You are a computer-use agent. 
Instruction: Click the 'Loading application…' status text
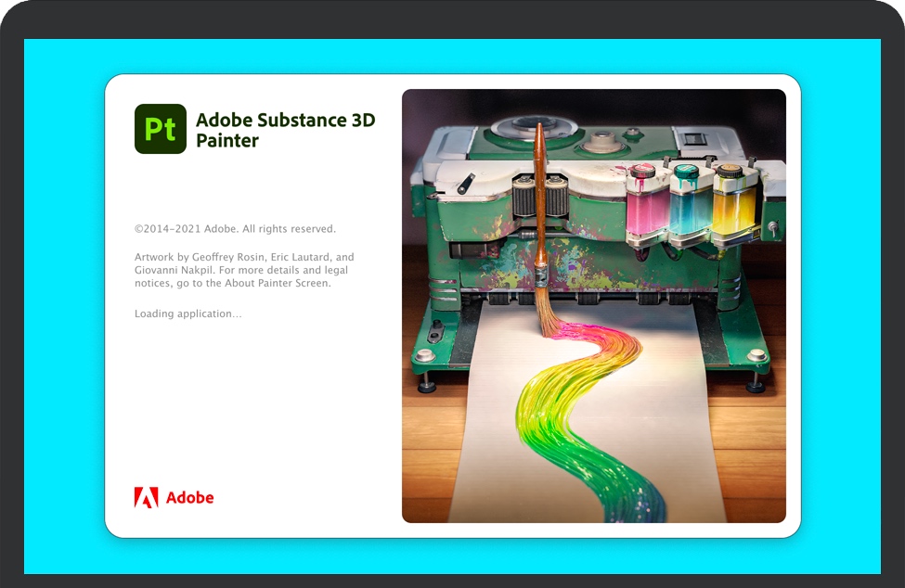pos(188,313)
